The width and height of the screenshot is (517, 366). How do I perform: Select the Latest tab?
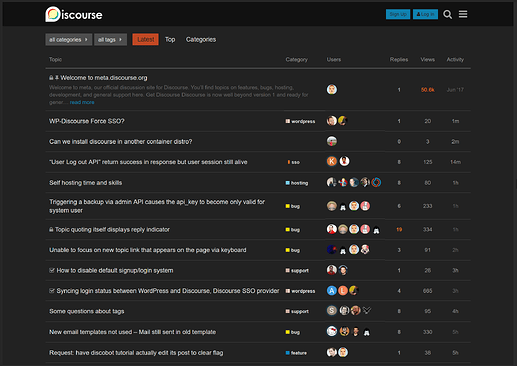click(x=145, y=39)
